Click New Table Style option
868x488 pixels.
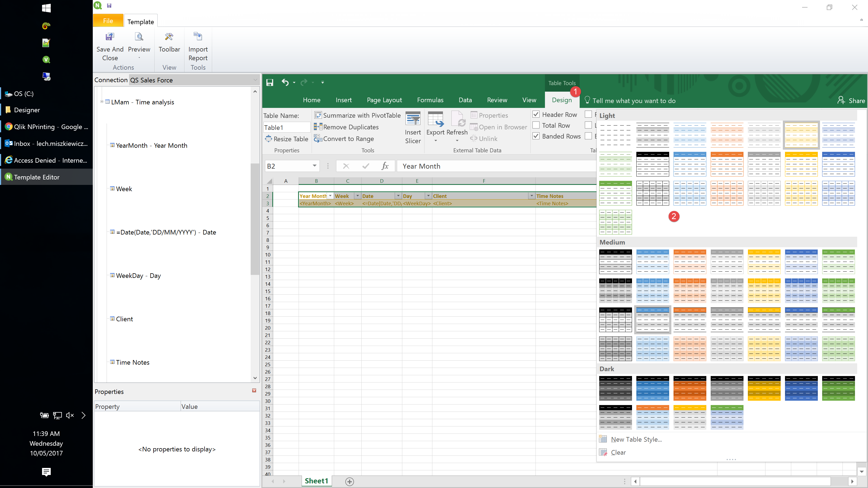click(x=636, y=439)
